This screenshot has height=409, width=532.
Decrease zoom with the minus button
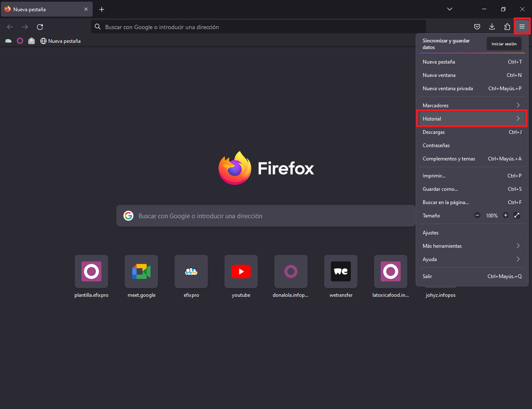(478, 215)
